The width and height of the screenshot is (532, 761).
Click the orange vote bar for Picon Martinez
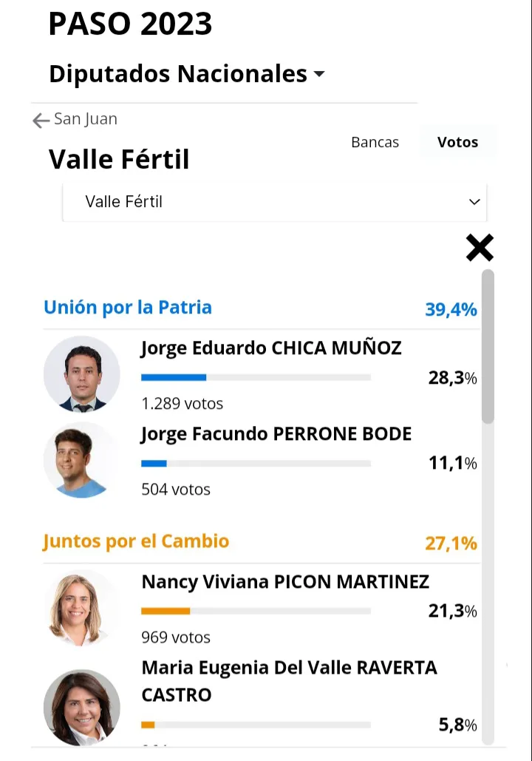tap(166, 611)
